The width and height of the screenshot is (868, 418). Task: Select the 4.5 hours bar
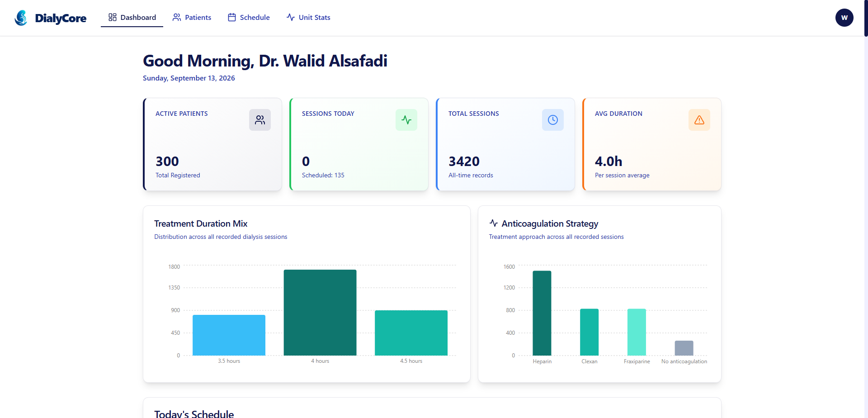pos(411,333)
